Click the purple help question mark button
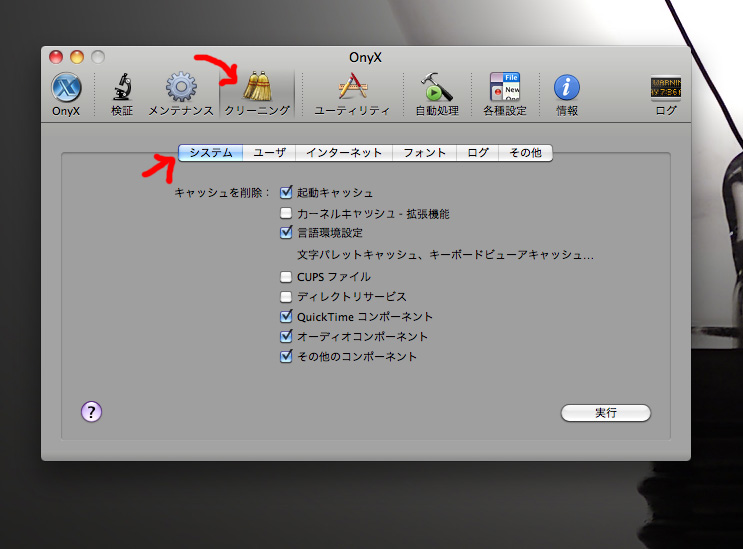743x549 pixels. 91,412
